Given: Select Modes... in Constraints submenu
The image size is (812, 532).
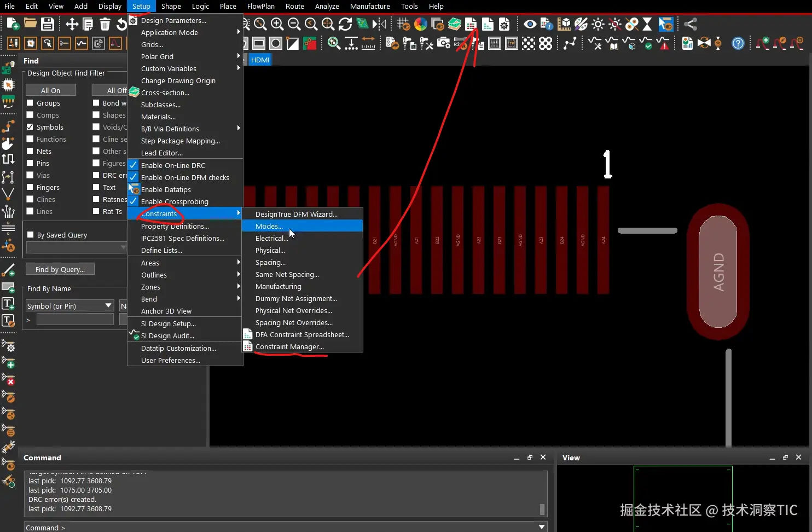Looking at the screenshot, I should [302, 226].
